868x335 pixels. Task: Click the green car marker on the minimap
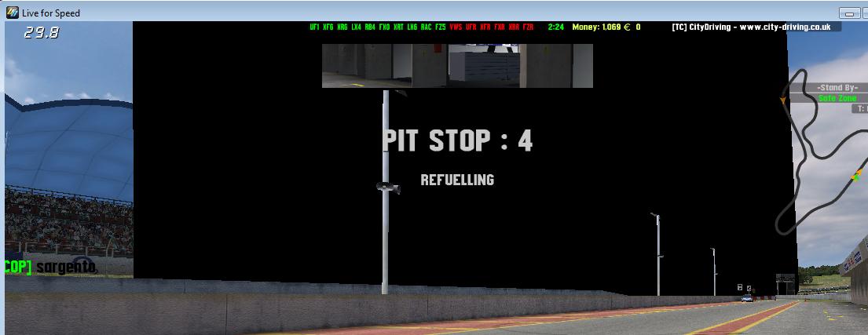coord(856,177)
